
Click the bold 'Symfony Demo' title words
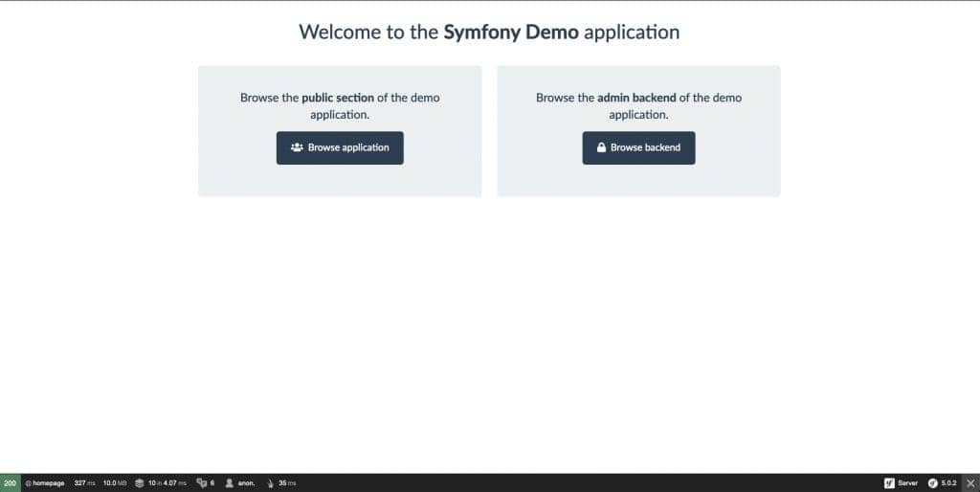511,32
